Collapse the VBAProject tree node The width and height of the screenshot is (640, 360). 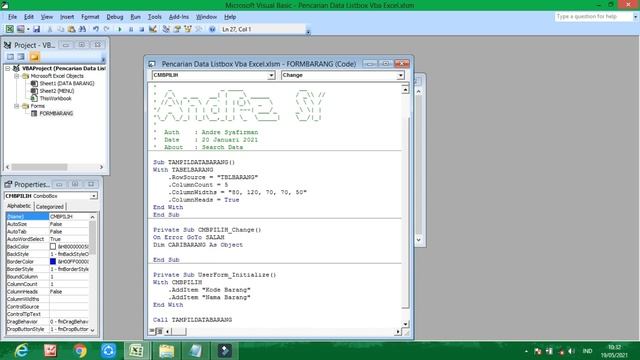coord(8,68)
